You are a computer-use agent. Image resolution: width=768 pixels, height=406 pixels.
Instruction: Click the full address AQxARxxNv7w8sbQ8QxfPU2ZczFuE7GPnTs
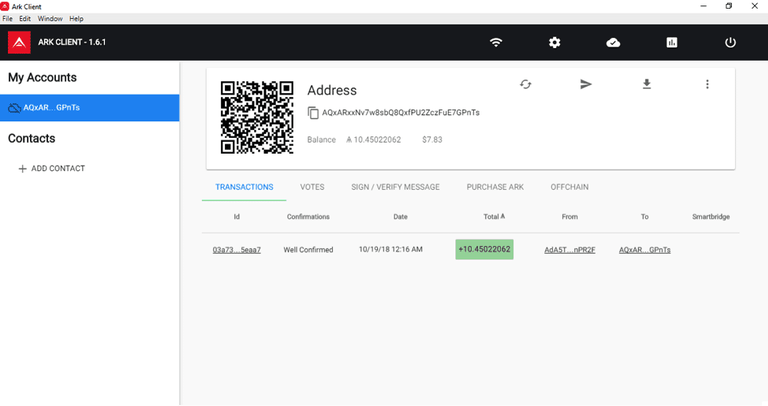(x=401, y=113)
